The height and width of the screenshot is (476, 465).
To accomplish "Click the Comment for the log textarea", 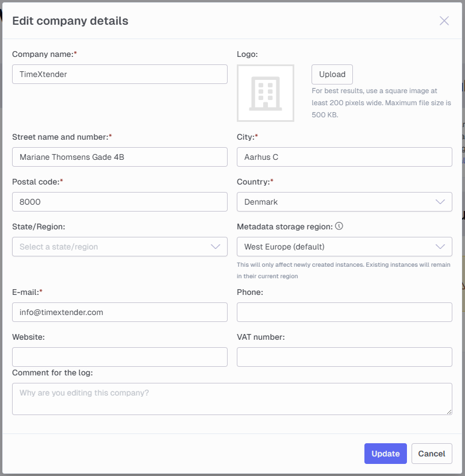I will click(x=232, y=399).
